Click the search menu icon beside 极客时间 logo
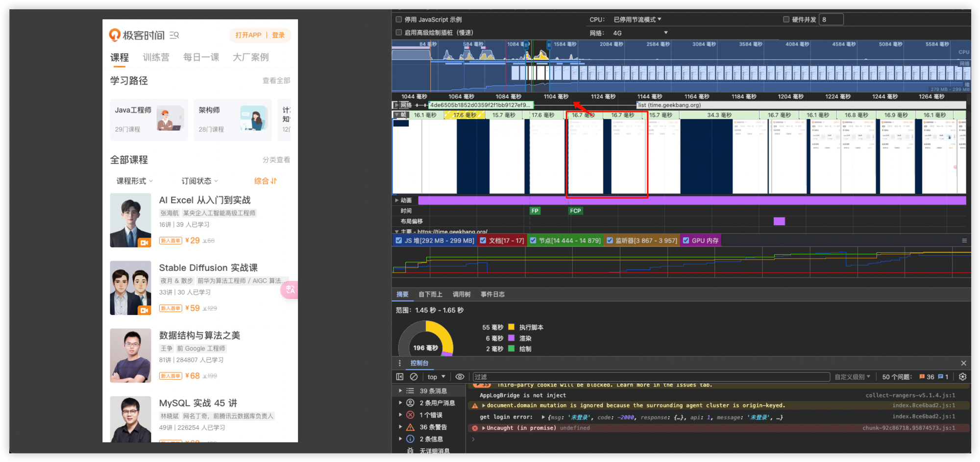This screenshot has width=980, height=462. (x=174, y=35)
